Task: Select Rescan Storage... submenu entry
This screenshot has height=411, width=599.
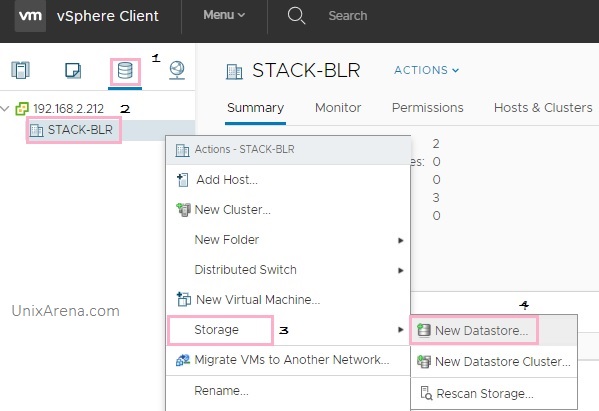Action: [494, 393]
